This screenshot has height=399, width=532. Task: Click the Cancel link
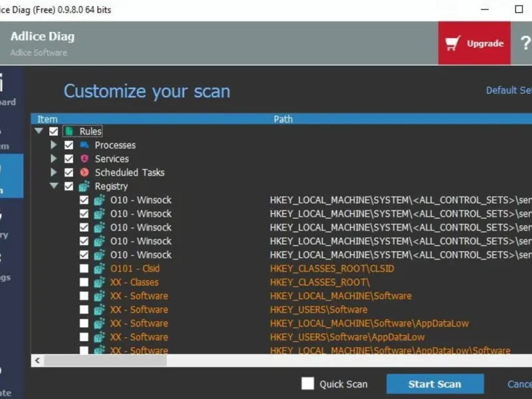click(x=520, y=384)
